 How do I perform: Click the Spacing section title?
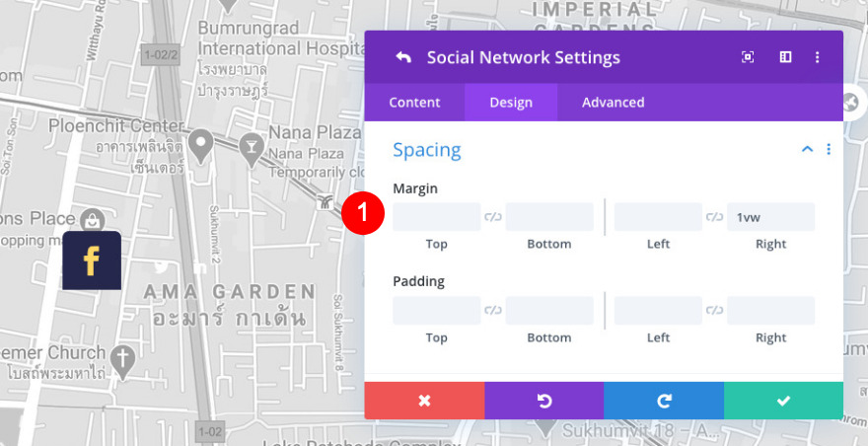pyautogui.click(x=427, y=150)
